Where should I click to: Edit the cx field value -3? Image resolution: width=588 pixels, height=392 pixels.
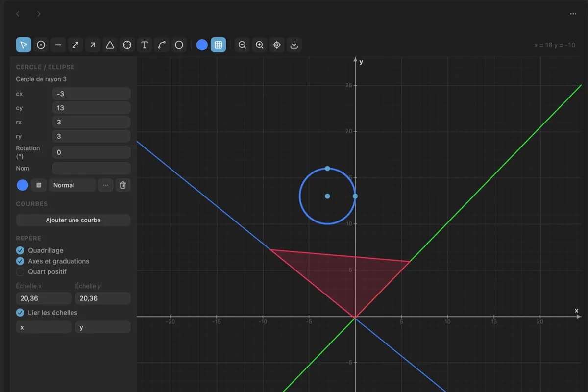(x=91, y=94)
